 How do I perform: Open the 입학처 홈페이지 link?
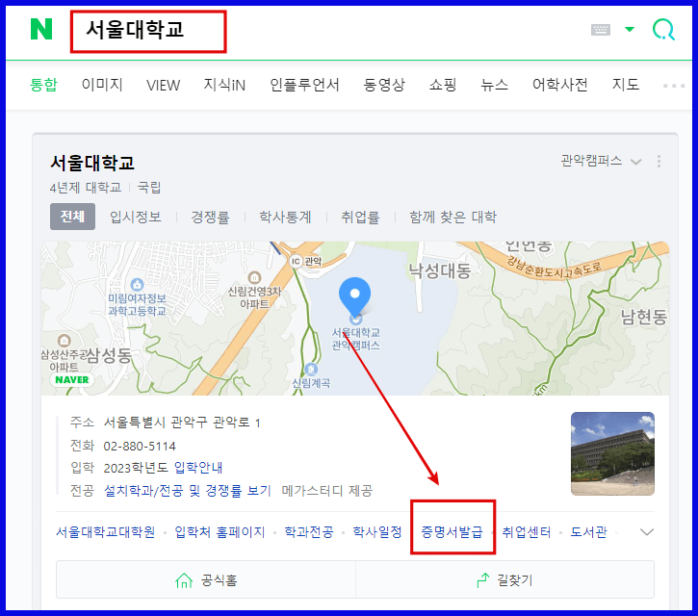click(220, 532)
